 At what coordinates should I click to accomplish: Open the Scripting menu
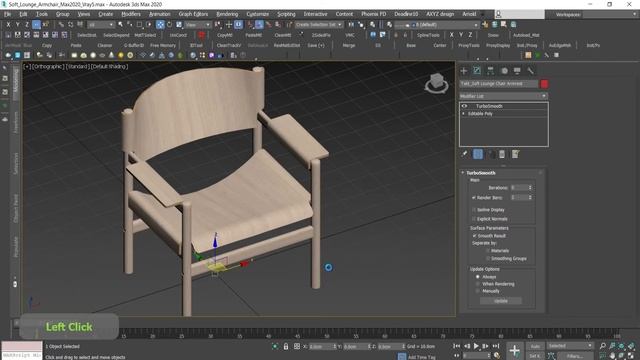click(x=286, y=14)
